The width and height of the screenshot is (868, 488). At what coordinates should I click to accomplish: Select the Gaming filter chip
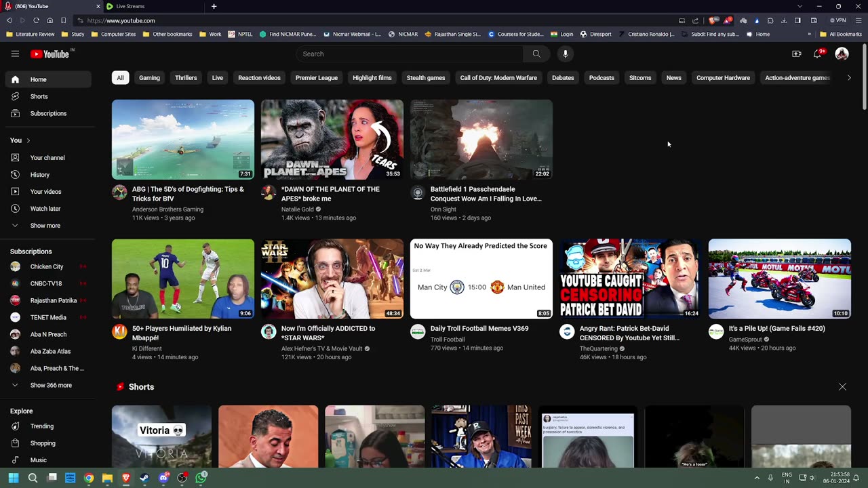(x=149, y=78)
